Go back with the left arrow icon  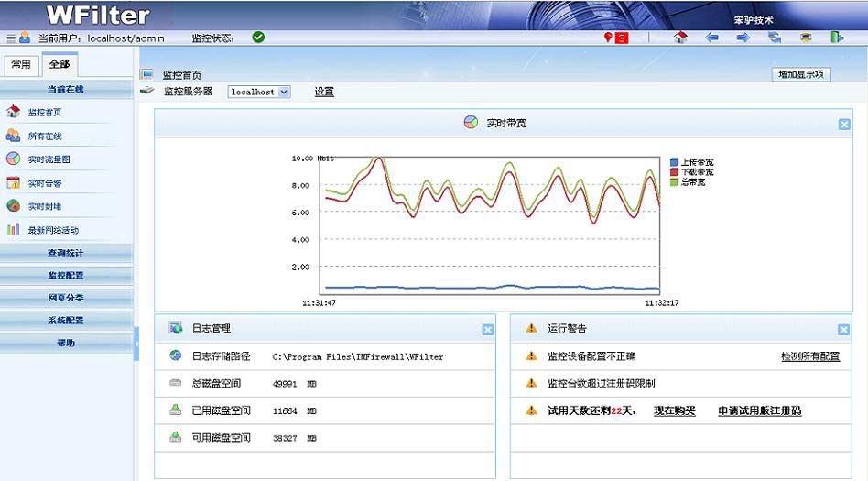[x=712, y=38]
